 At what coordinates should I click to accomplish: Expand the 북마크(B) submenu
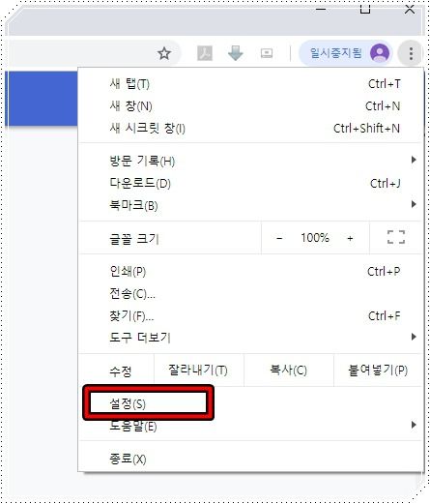pos(250,205)
